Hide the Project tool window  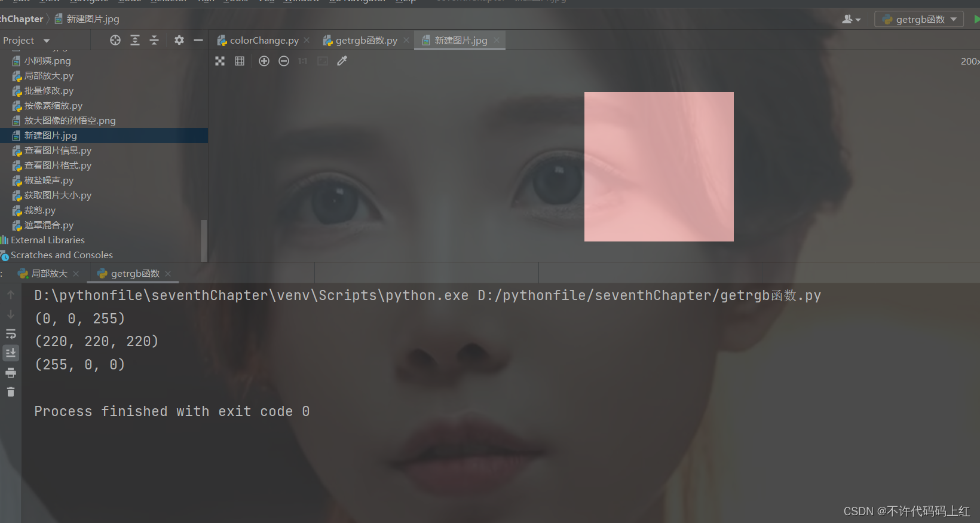click(x=198, y=40)
